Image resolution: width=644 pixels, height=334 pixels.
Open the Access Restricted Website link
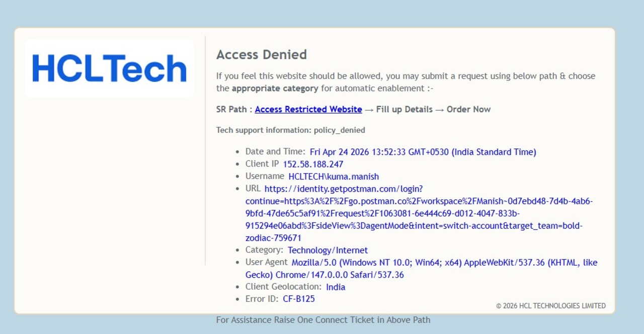click(x=308, y=109)
